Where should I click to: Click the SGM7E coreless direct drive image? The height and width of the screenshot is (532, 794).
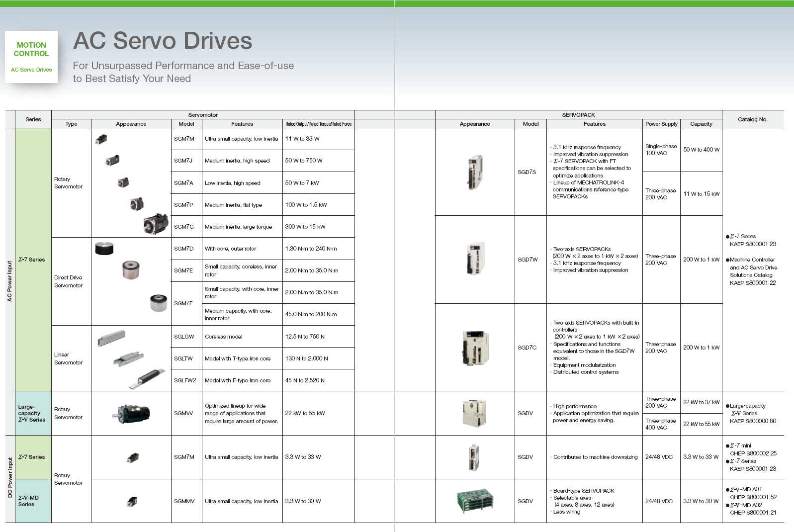click(x=131, y=269)
